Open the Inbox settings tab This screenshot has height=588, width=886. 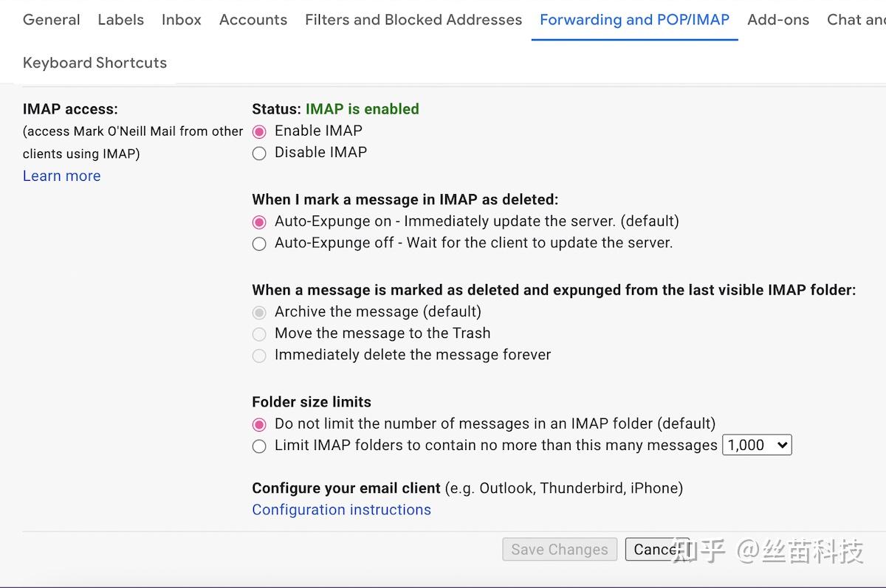click(x=181, y=20)
